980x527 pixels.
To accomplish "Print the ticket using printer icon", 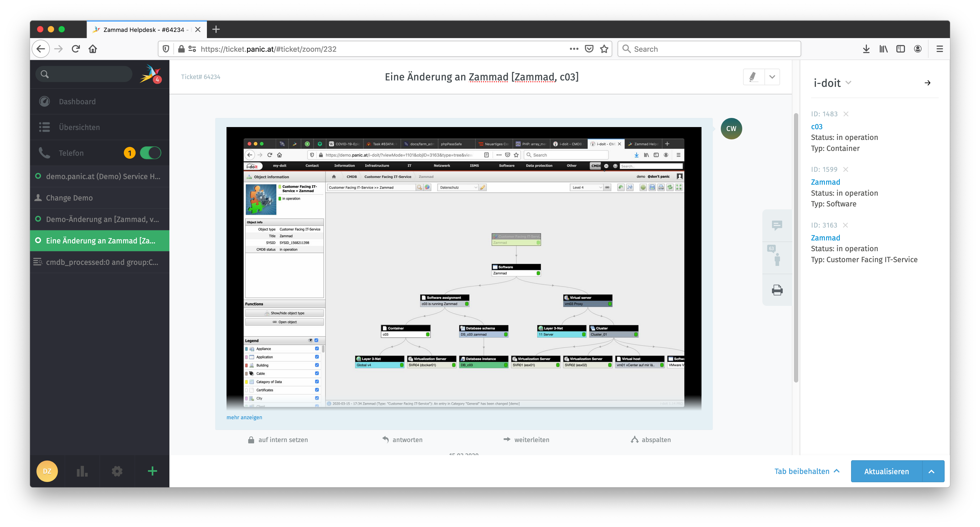I will (x=777, y=290).
